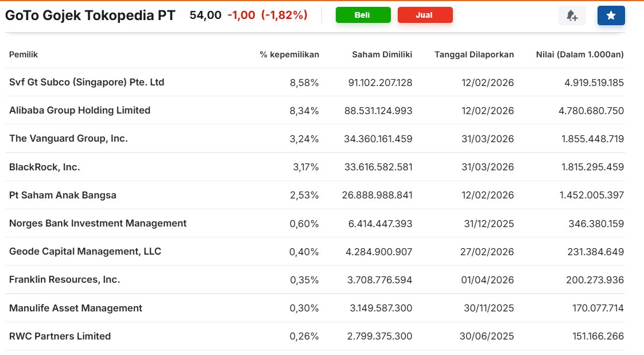The height and width of the screenshot is (355, 644).
Task: Click value cell 1.452.005.397
Action: point(592,196)
